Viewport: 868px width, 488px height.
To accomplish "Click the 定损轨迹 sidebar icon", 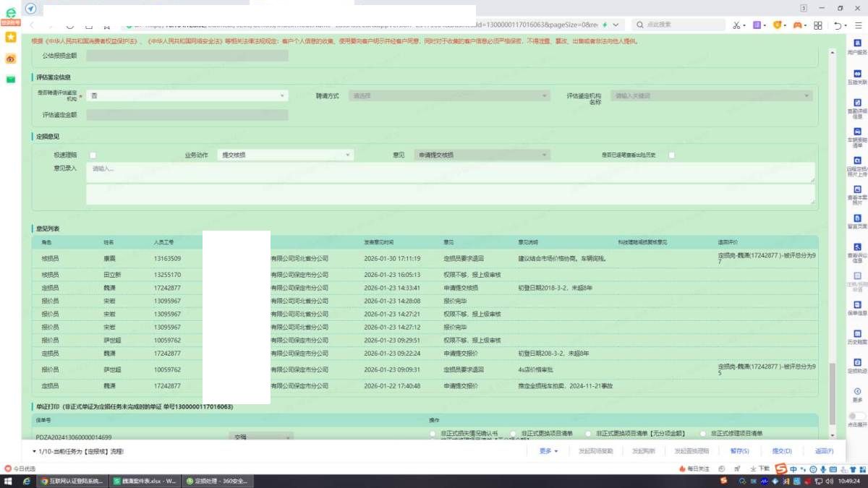I will 857,362.
